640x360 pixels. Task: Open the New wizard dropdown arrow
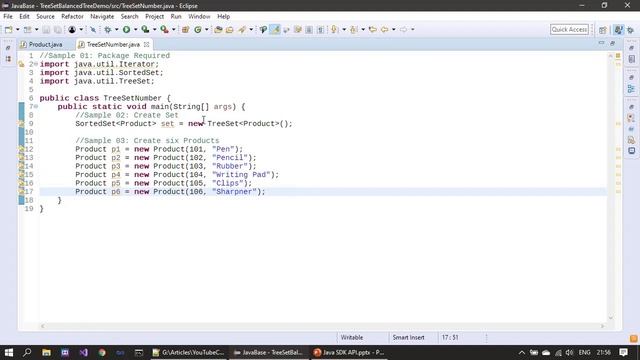17,29
